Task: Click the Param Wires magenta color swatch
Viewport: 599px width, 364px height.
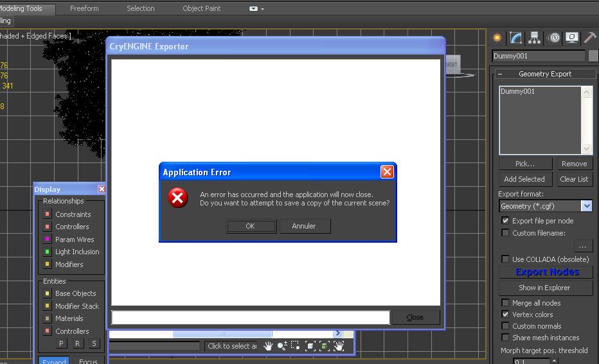Action: click(x=47, y=239)
